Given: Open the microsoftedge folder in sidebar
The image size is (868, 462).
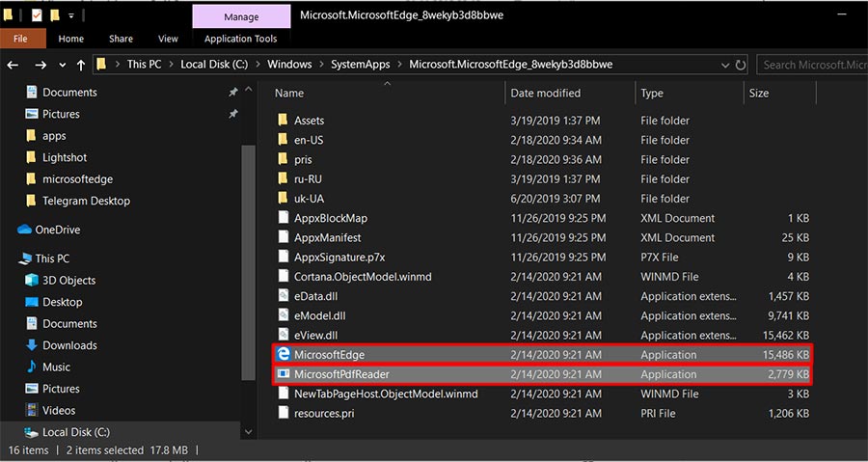Looking at the screenshot, I should 77,178.
